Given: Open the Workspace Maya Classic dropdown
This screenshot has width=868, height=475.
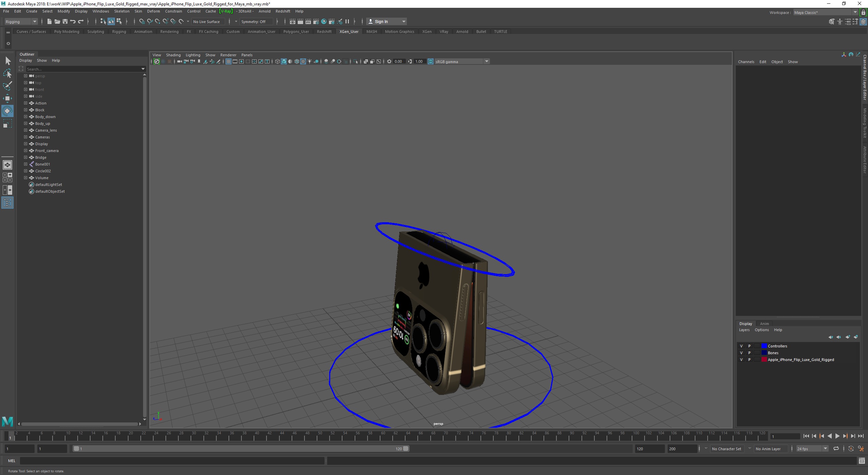Looking at the screenshot, I should 825,13.
